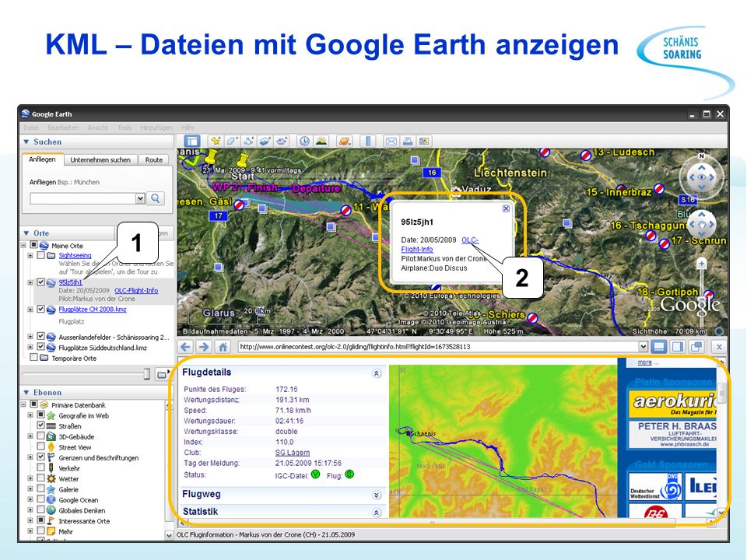
Task: Open the Bearbeiten menu
Action: click(x=63, y=128)
